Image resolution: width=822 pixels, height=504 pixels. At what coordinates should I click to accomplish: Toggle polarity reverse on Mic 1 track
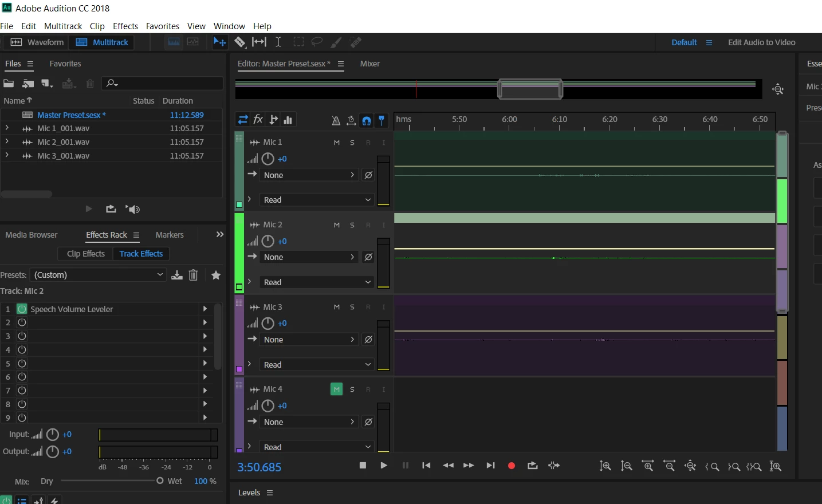pyautogui.click(x=369, y=175)
